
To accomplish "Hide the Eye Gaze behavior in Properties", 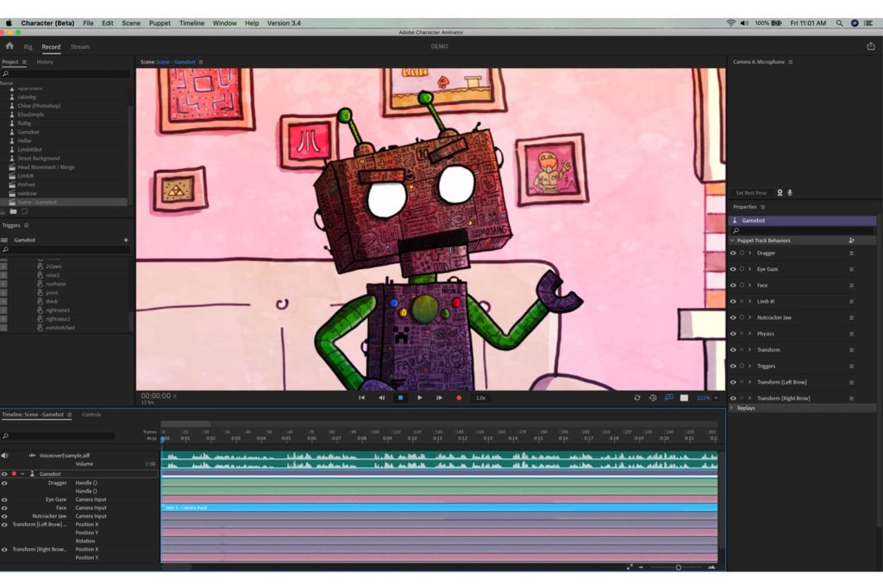I will [733, 269].
